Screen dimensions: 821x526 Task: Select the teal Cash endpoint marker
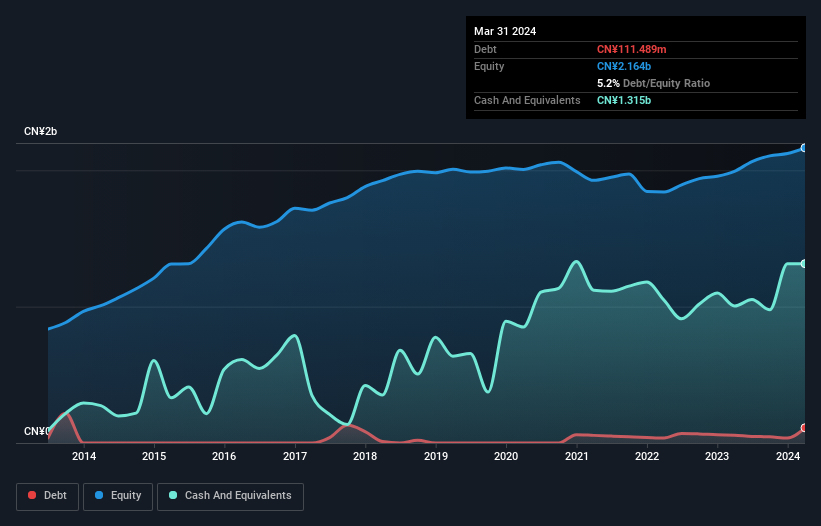tap(804, 264)
